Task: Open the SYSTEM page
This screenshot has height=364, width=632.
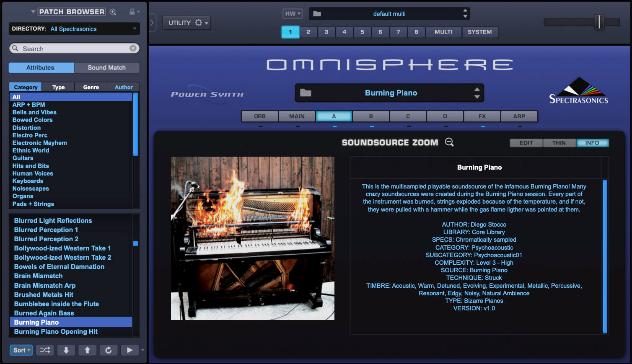Action: (480, 32)
